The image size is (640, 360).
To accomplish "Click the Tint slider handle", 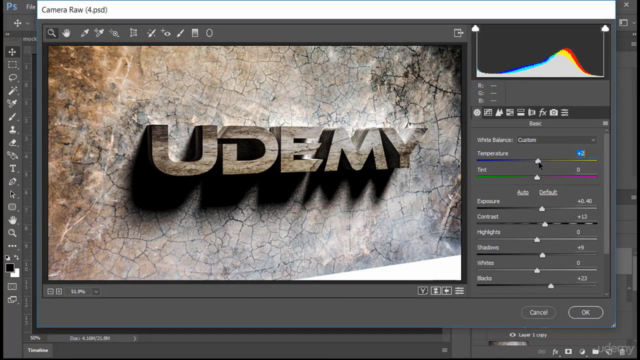I will [537, 177].
